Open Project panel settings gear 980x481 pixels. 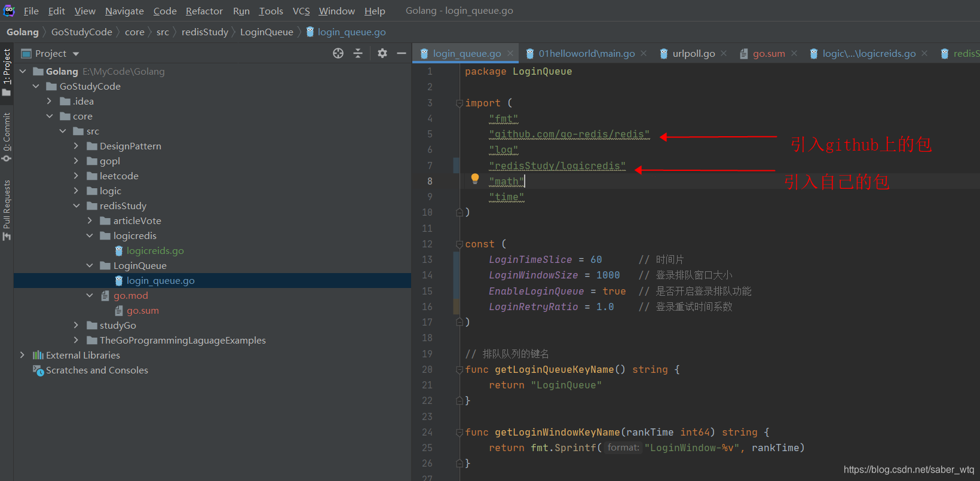click(x=382, y=53)
